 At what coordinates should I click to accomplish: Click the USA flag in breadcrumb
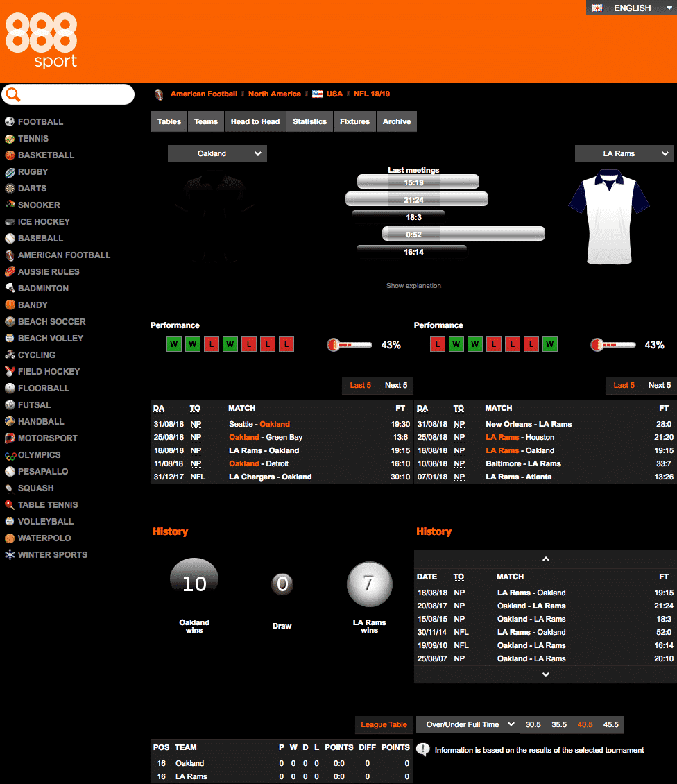318,94
